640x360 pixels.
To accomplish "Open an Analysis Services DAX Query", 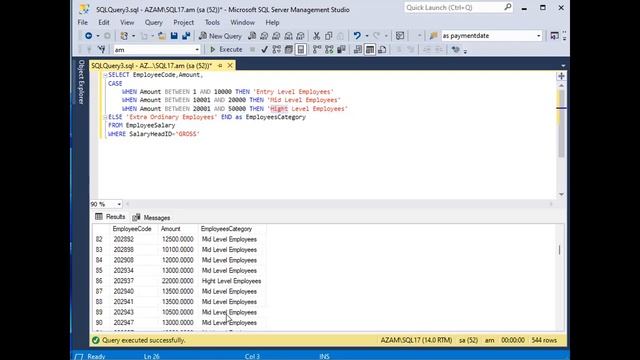I will tap(300, 36).
